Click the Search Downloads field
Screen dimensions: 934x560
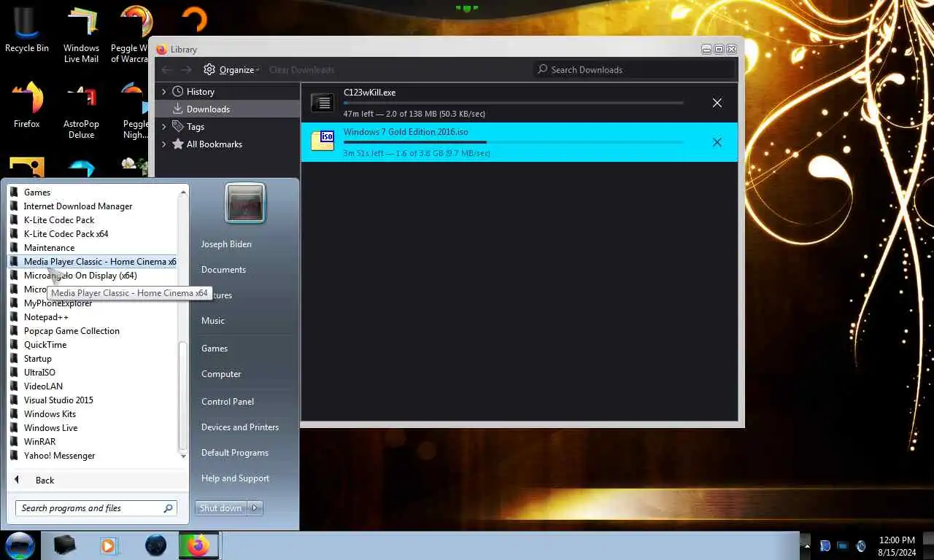[x=633, y=69]
